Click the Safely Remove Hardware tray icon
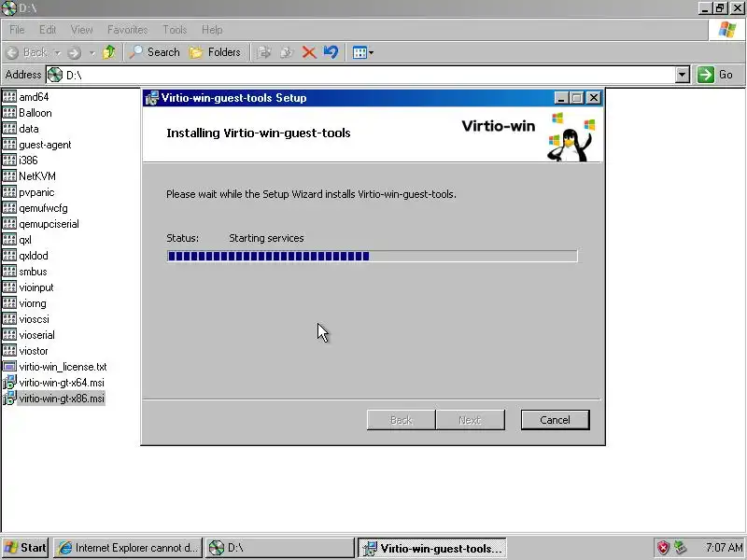Screen dimensions: 747x560 tap(680, 548)
